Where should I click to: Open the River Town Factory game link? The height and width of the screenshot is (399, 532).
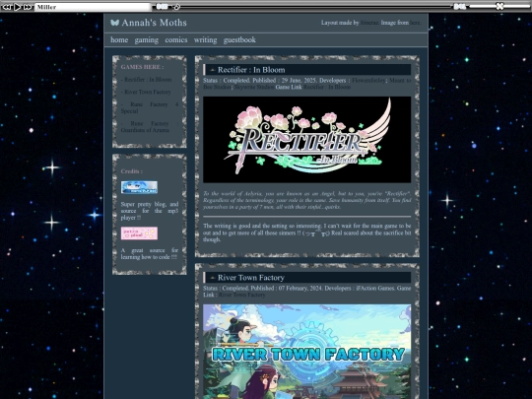tap(242, 295)
